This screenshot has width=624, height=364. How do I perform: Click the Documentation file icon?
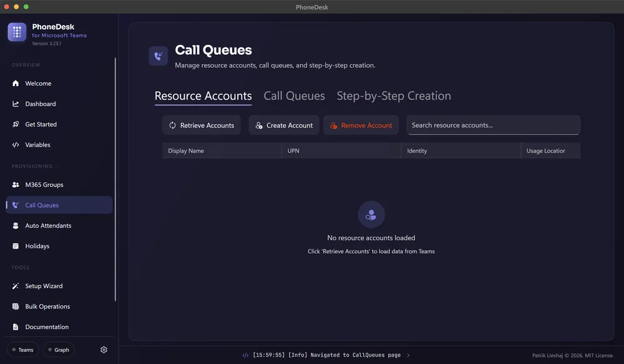click(x=16, y=327)
